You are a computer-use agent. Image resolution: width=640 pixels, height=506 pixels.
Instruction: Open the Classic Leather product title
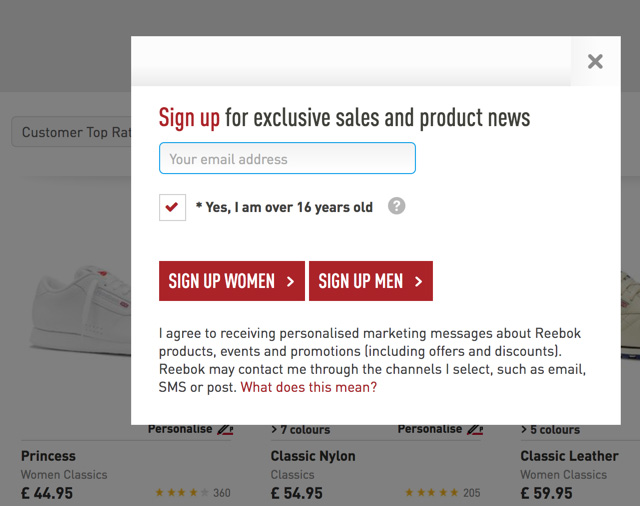tap(569, 456)
